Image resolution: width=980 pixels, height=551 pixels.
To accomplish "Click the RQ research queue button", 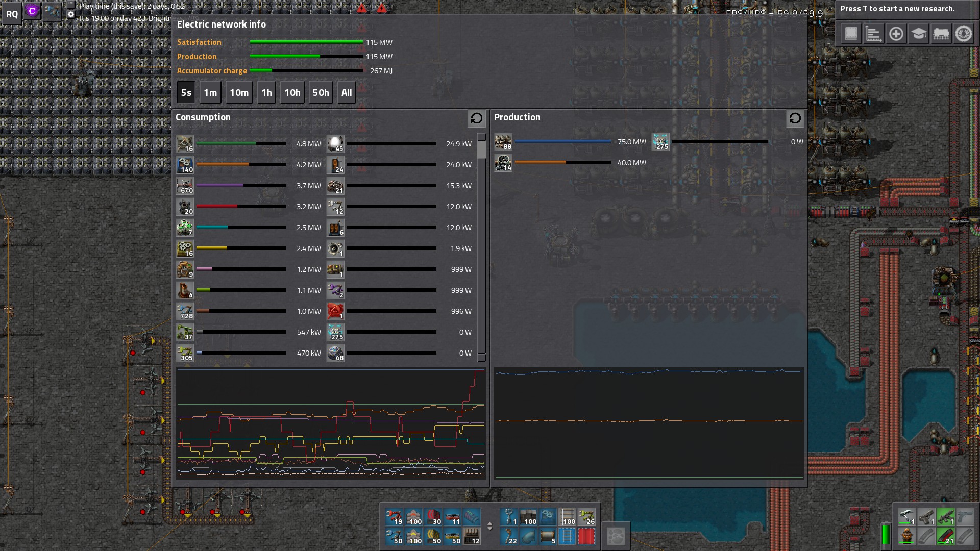I will click(12, 14).
